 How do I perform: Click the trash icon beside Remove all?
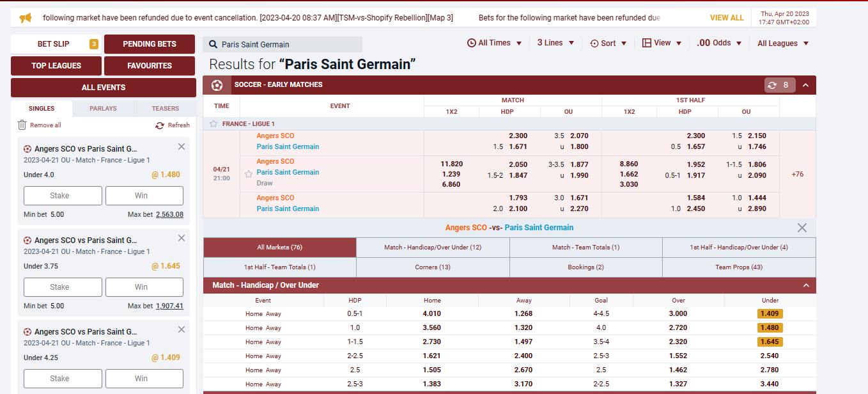point(22,125)
